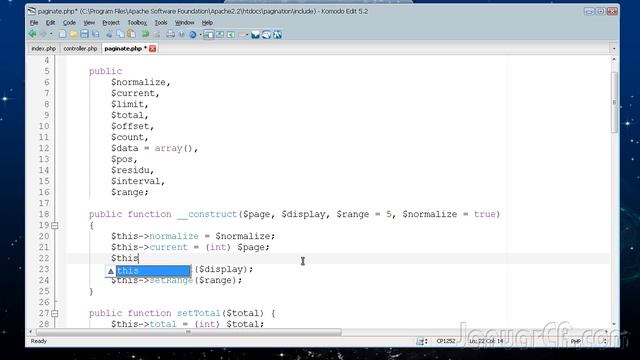
Task: Click the scroll left arrow of editor
Action: click(30, 332)
